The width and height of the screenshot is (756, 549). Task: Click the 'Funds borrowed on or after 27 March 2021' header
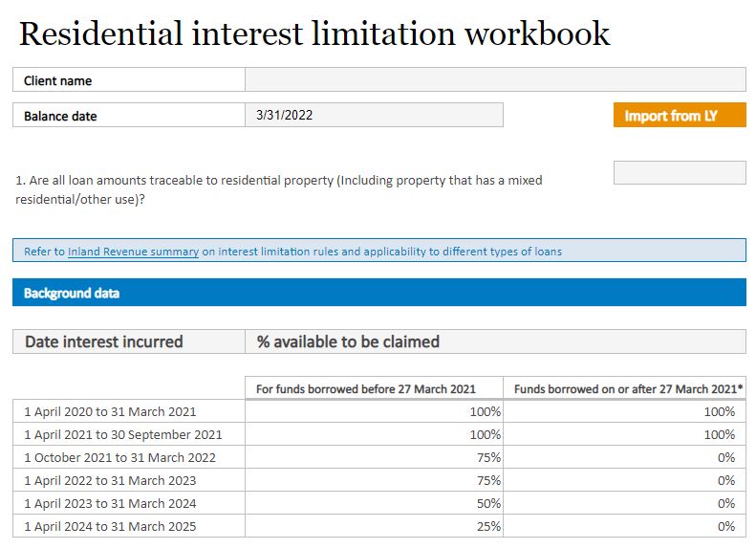click(624, 388)
